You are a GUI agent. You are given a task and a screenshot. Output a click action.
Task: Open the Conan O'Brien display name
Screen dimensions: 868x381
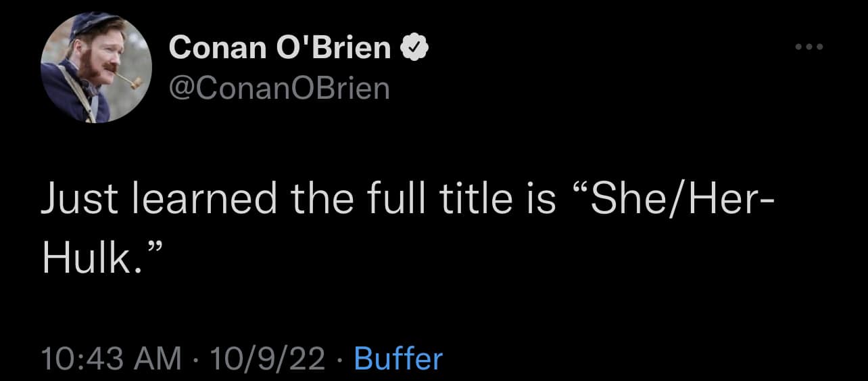click(280, 48)
